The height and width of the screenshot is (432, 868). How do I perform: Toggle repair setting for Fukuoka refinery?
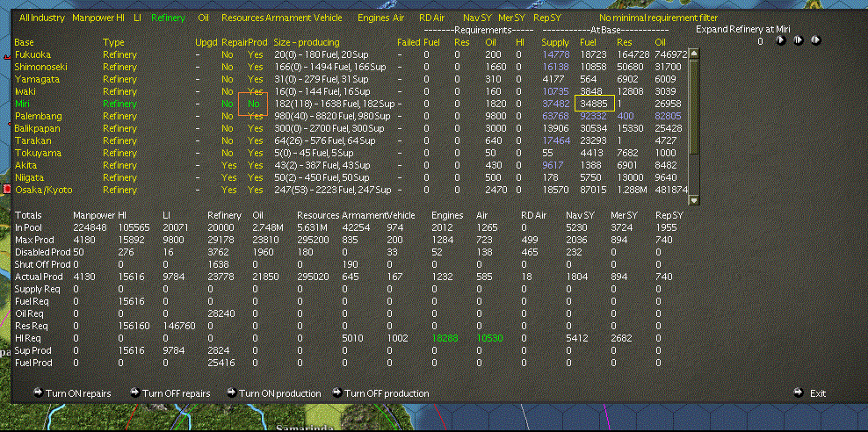point(228,54)
